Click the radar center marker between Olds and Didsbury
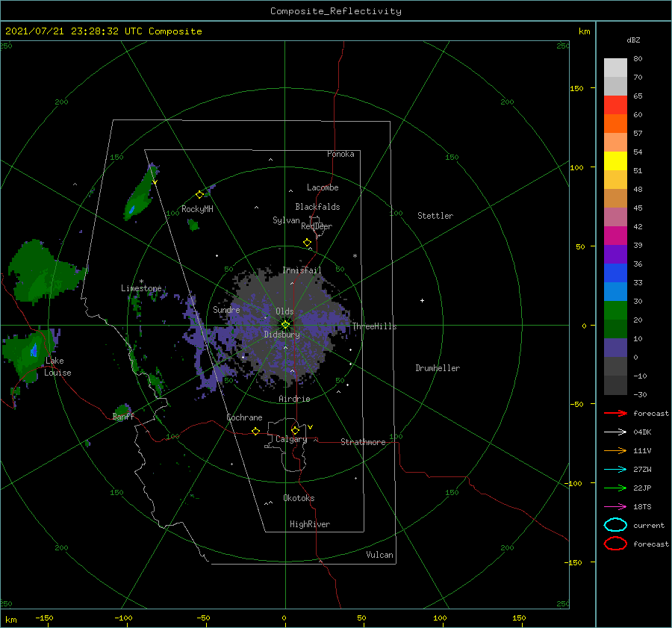This screenshot has width=672, height=628. (285, 325)
